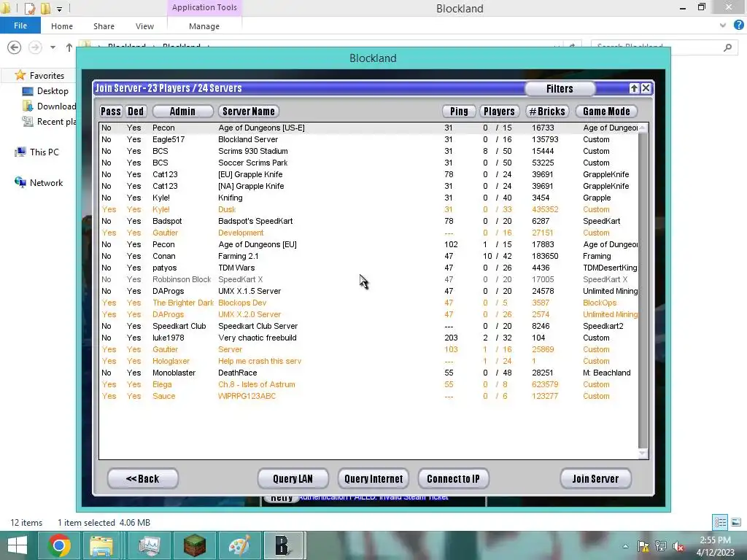Image resolution: width=747 pixels, height=560 pixels.
Task: Switch to the View ribbon tab
Action: tap(144, 26)
